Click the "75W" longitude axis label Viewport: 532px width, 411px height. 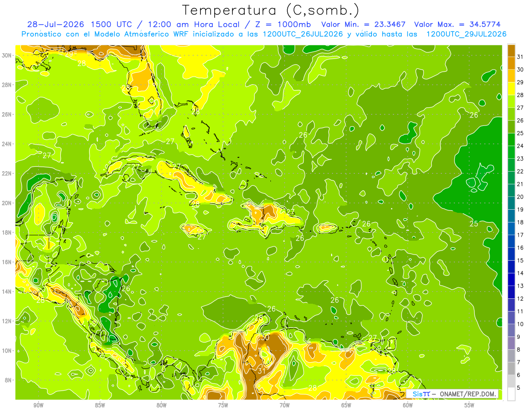click(x=223, y=405)
